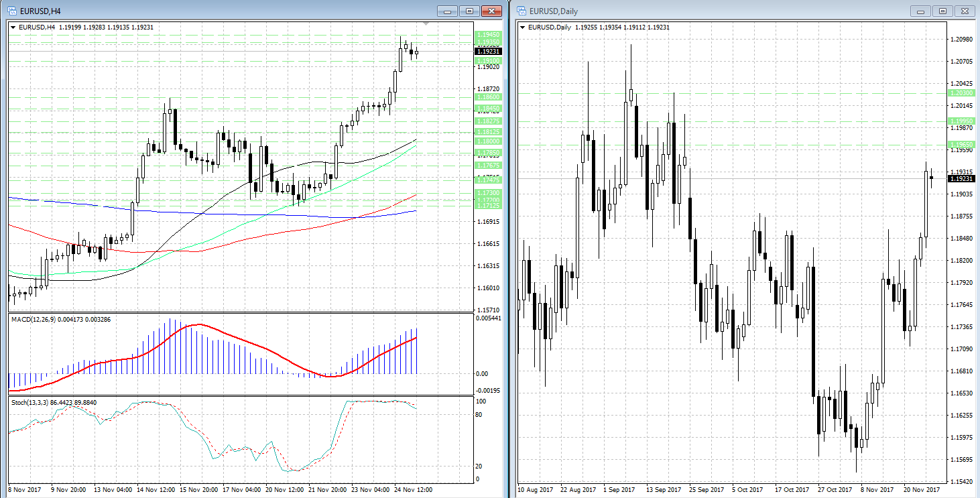Select the green 1.19450 level label
Viewport: 980px width, 498px height.
pos(487,34)
